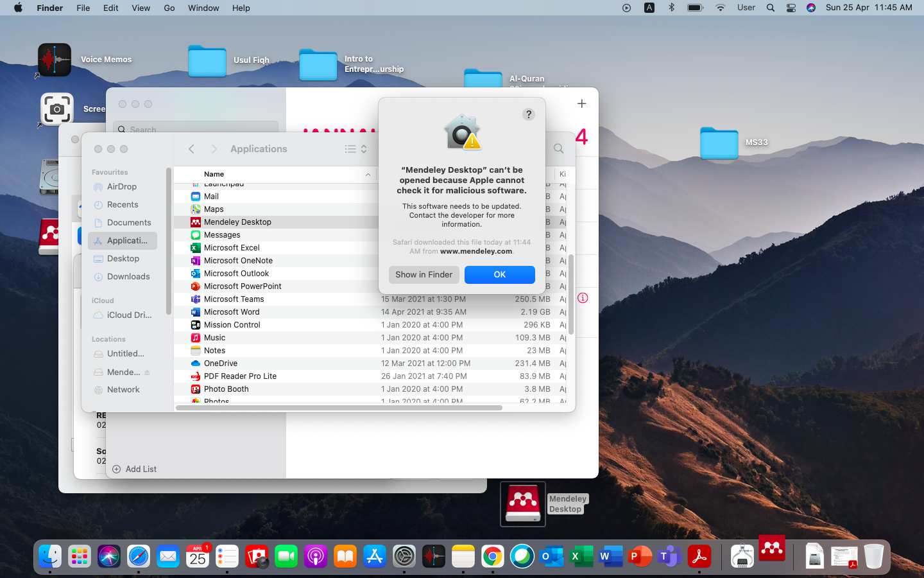
Task: Click the Show in Finder button
Action: (424, 275)
